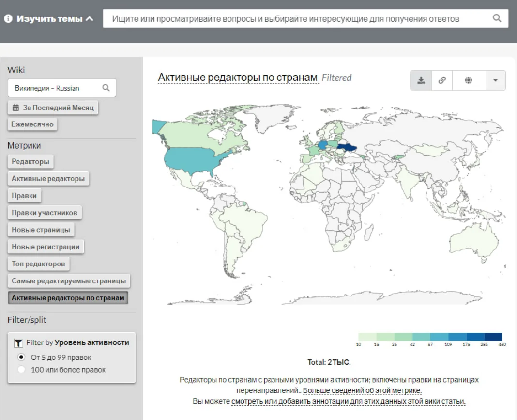Click the globe map view icon
The image size is (517, 420).
click(x=468, y=80)
